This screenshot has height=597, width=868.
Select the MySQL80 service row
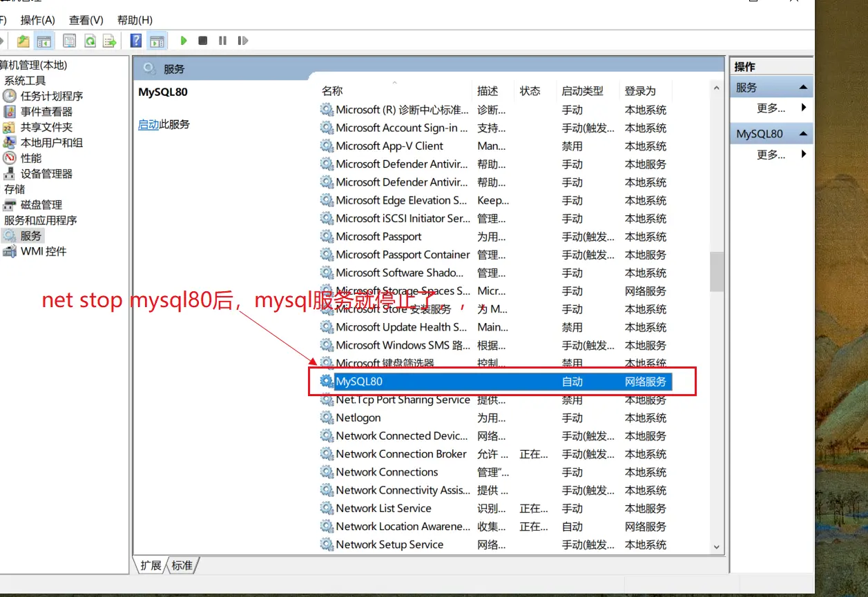495,381
